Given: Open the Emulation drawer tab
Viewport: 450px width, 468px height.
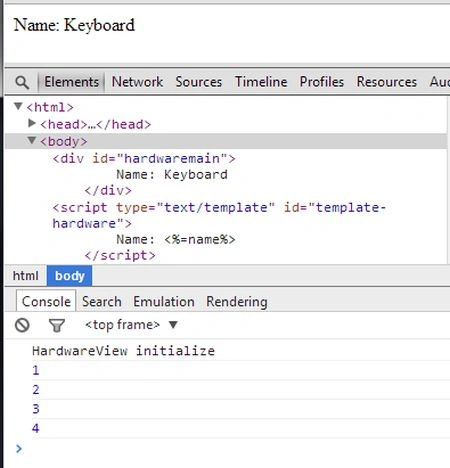Looking at the screenshot, I should 164,302.
